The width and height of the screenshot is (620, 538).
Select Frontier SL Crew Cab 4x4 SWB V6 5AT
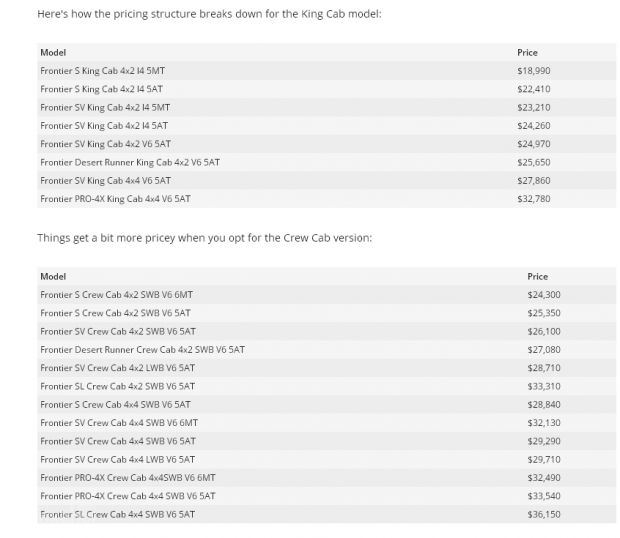117,514
